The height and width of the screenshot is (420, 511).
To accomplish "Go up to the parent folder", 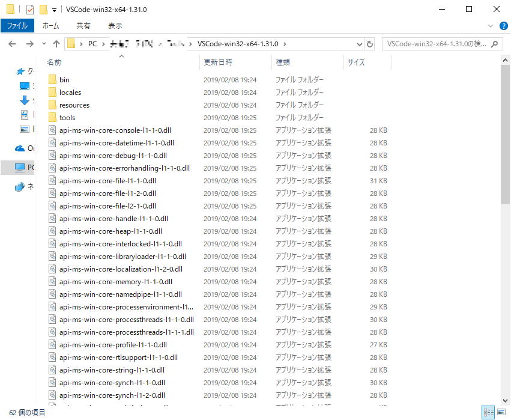I will tap(56, 43).
